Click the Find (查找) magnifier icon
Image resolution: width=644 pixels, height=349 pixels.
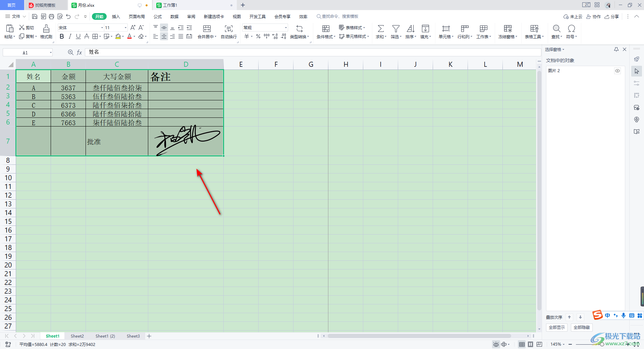click(556, 29)
